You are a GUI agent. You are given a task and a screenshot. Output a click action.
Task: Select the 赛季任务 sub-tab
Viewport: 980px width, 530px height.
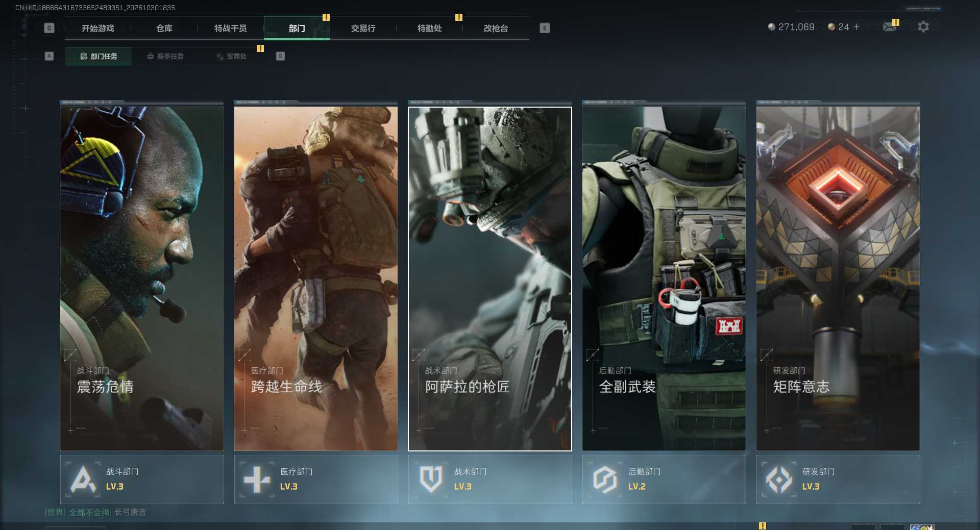pos(165,56)
